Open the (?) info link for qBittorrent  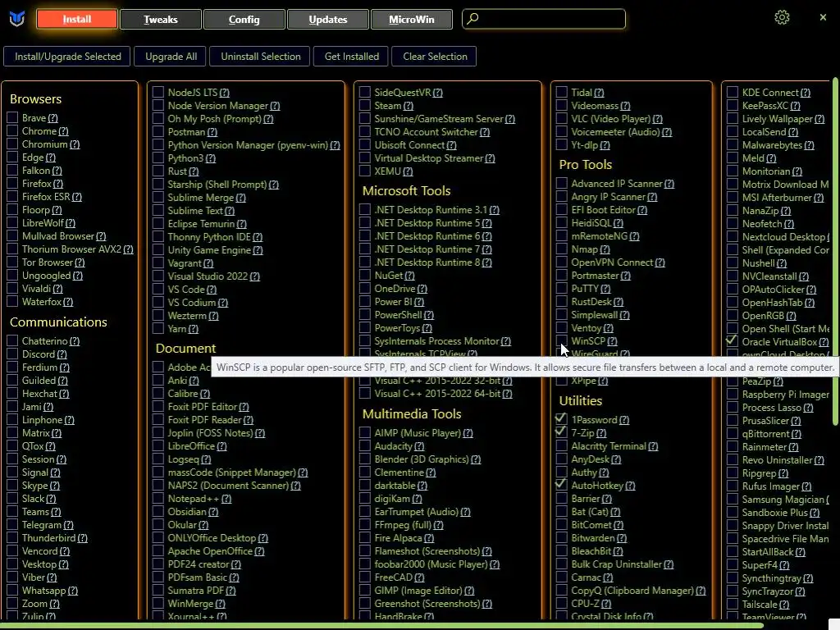pos(796,435)
